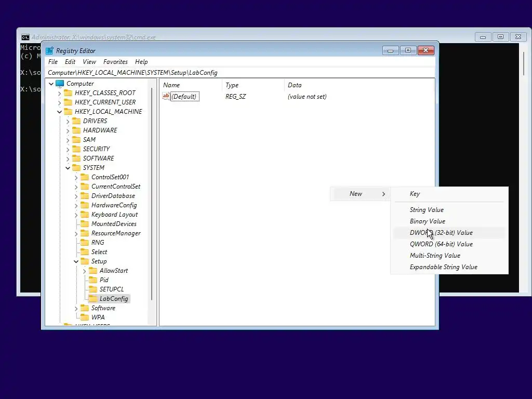532x399 pixels.
Task: Click the HardwareConfig folder icon
Action: coord(85,205)
